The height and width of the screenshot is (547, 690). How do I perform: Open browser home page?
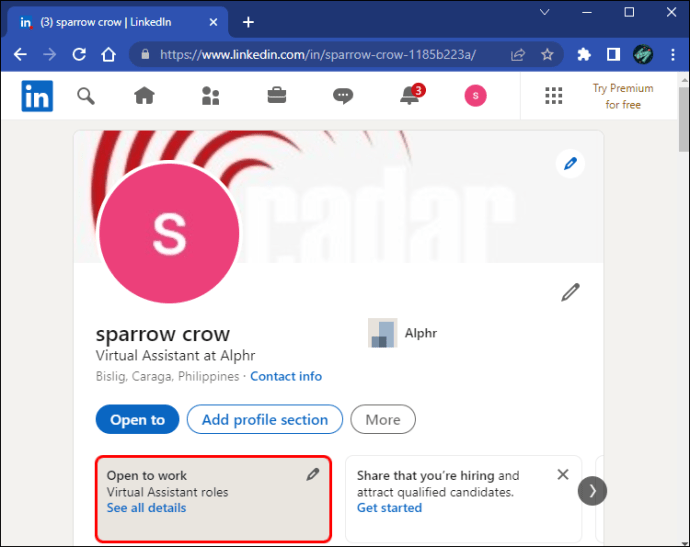pos(108,55)
